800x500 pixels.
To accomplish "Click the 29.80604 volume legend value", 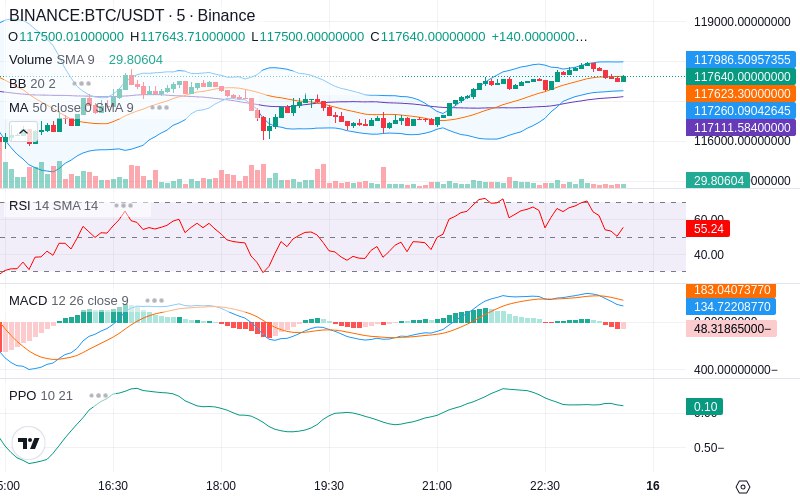I will click(x=136, y=60).
